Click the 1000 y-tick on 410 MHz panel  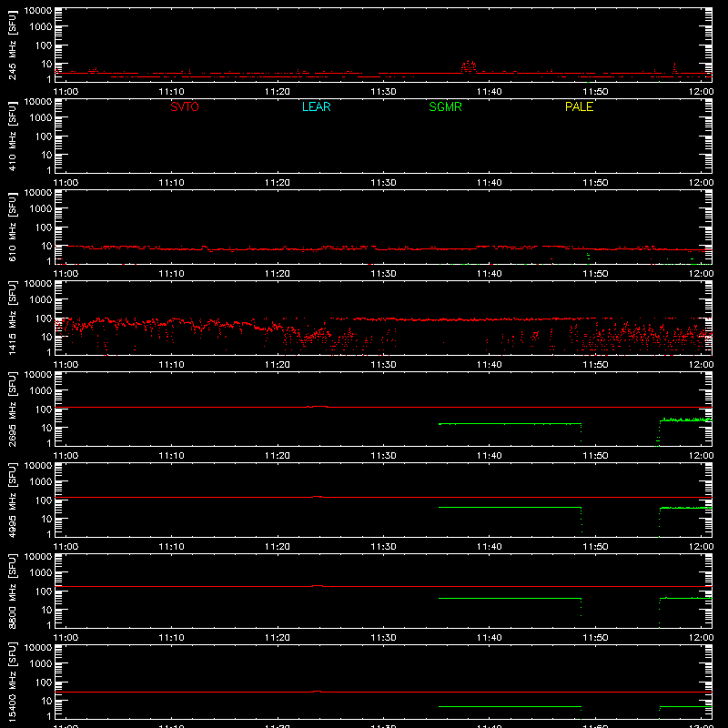point(41,118)
